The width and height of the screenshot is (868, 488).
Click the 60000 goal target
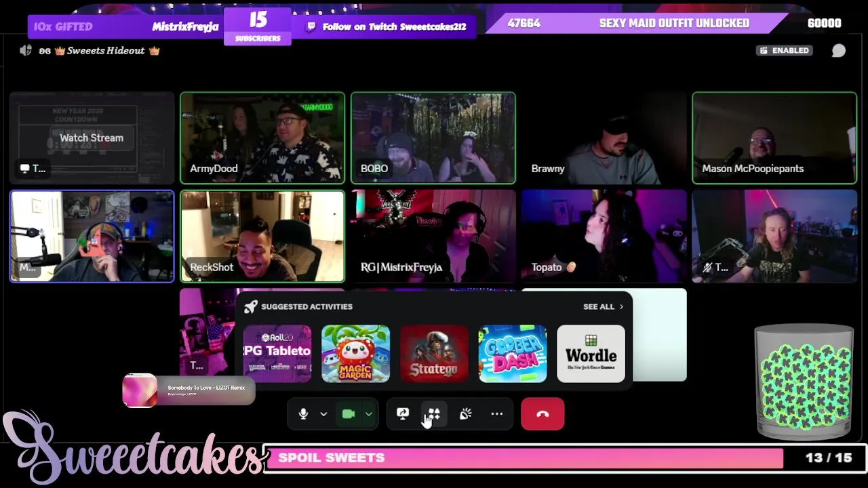(824, 23)
